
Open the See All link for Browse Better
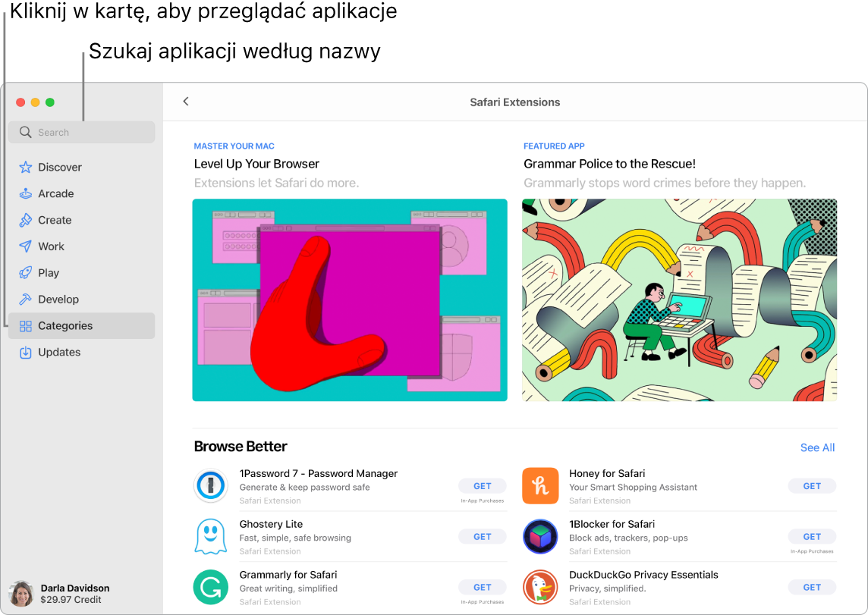tap(817, 447)
